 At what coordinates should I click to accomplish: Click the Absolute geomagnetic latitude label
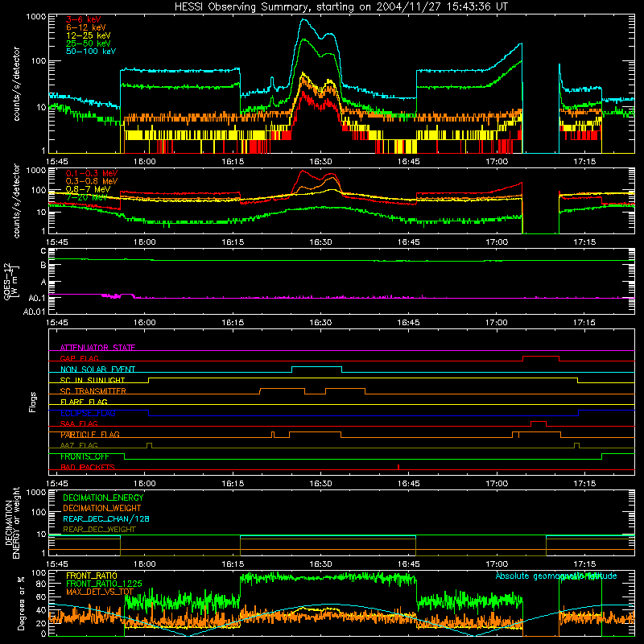[x=556, y=576]
